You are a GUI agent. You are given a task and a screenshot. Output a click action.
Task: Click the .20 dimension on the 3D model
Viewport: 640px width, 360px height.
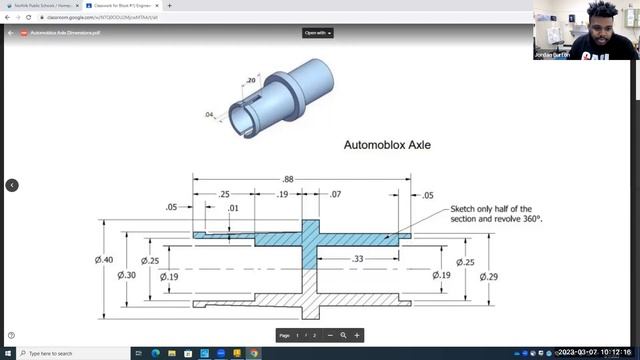click(x=251, y=80)
